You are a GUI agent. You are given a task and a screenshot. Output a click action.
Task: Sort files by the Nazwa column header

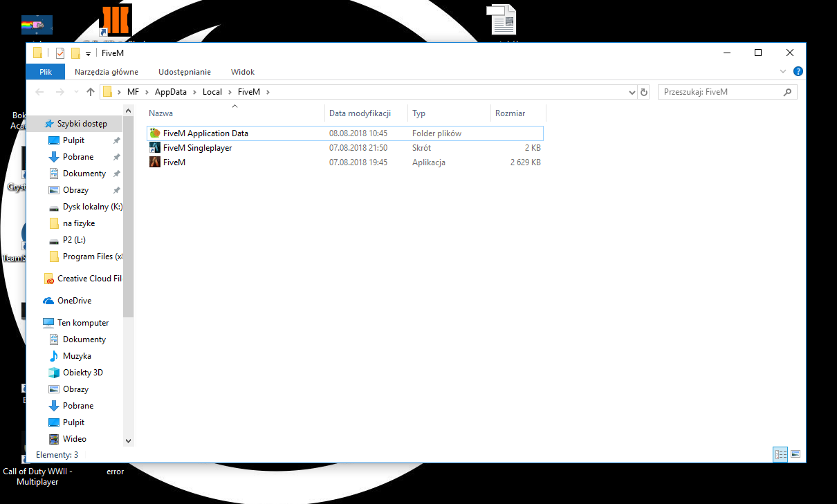point(161,113)
